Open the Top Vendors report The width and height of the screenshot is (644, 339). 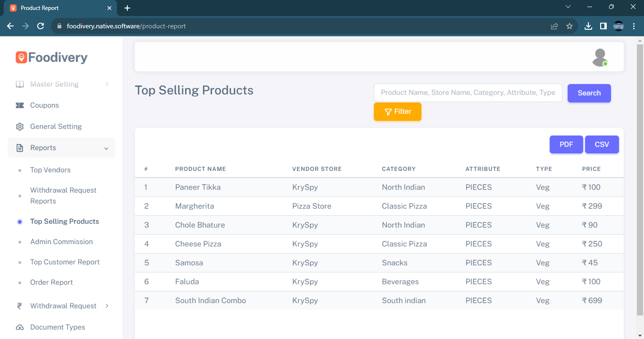coord(50,170)
